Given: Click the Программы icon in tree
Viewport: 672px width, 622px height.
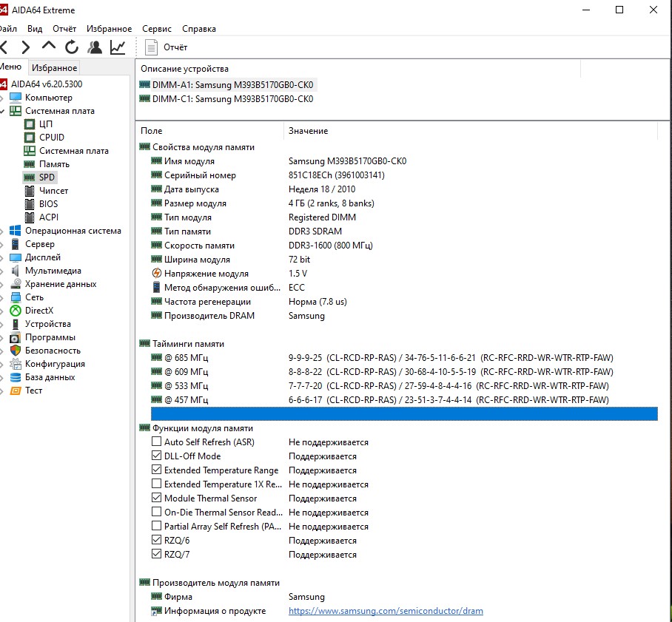Looking at the screenshot, I should click(x=16, y=337).
